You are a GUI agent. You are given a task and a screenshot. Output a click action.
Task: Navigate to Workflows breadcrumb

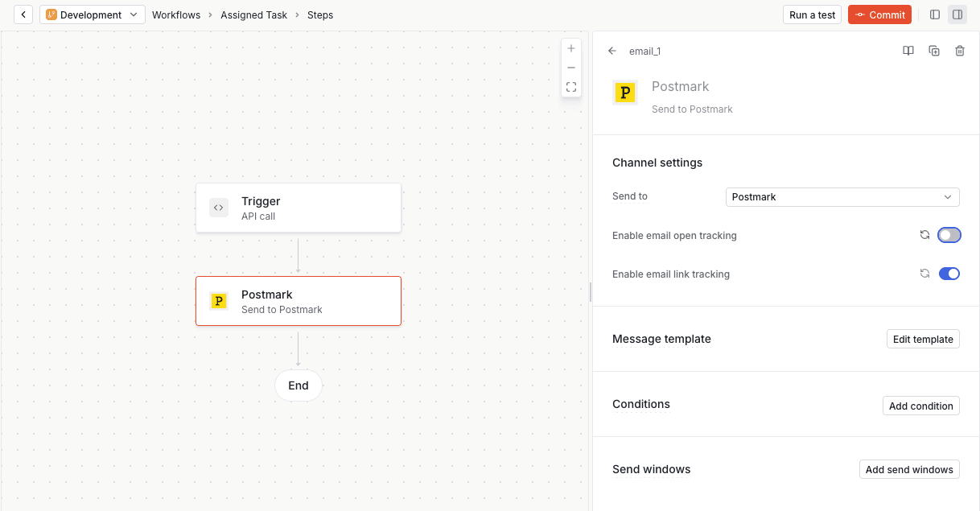point(176,14)
